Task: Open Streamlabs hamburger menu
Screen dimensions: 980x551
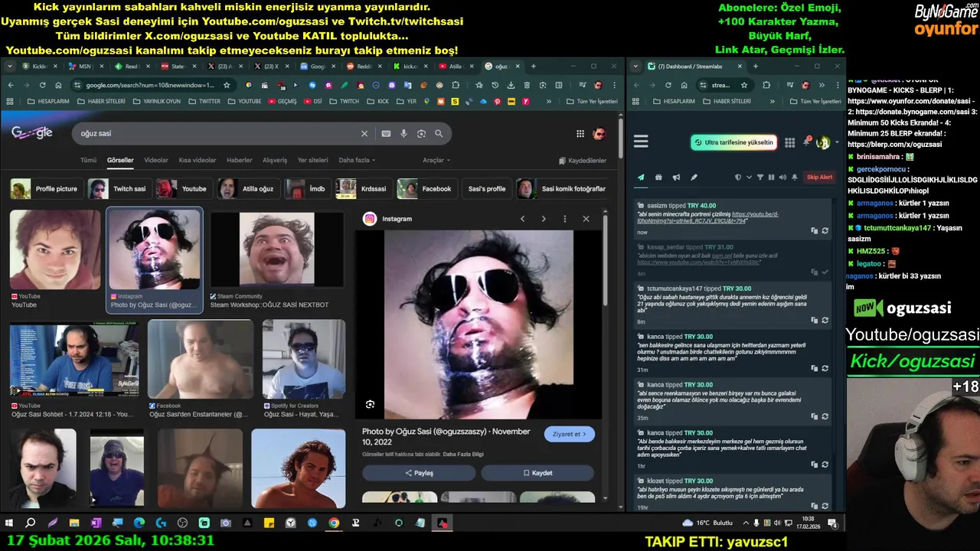Action: (641, 142)
